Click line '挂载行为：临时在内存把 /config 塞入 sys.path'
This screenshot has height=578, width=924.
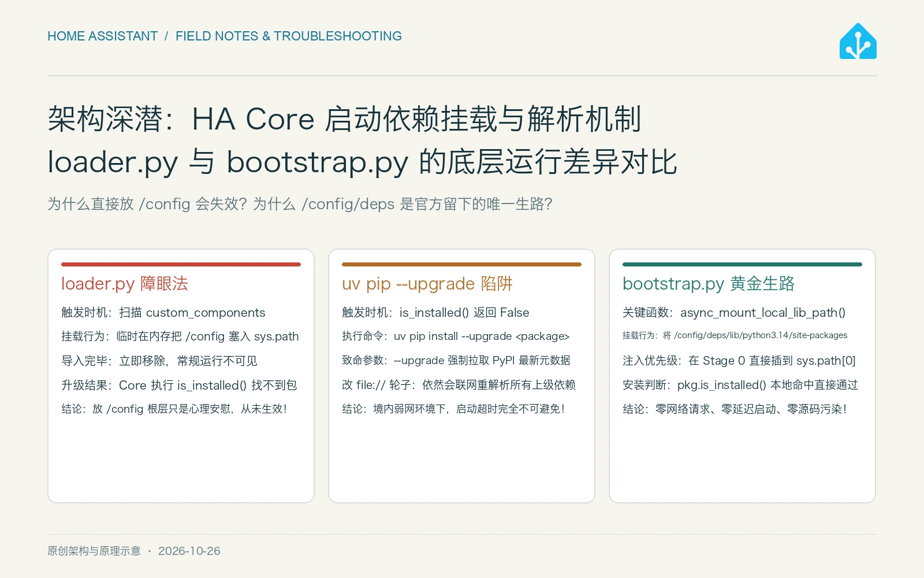(180, 336)
